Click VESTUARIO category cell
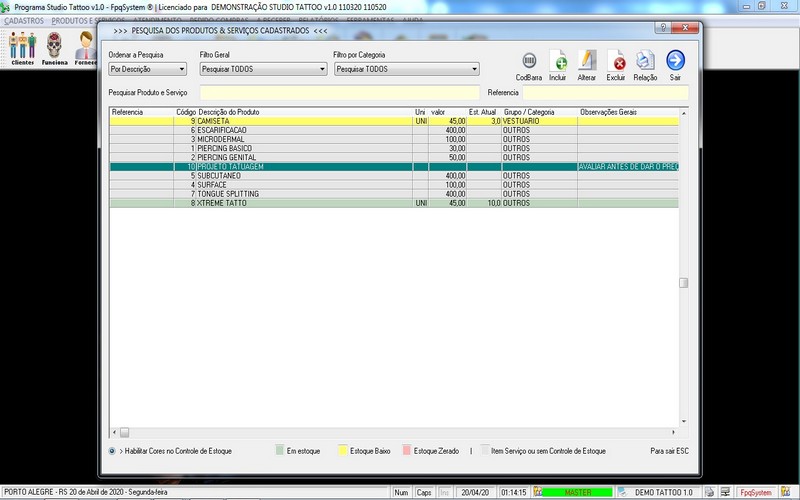The width and height of the screenshot is (800, 500). point(540,121)
